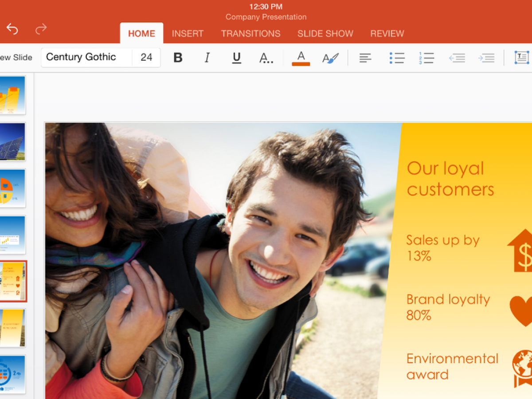
Task: Switch to the TRANSITIONS tab
Action: 250,34
